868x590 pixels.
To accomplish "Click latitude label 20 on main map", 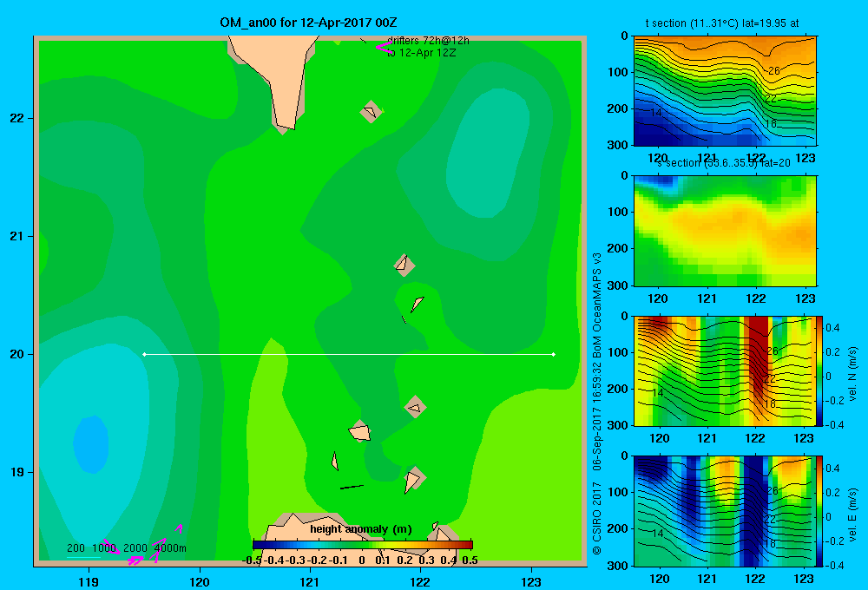I will point(17,354).
